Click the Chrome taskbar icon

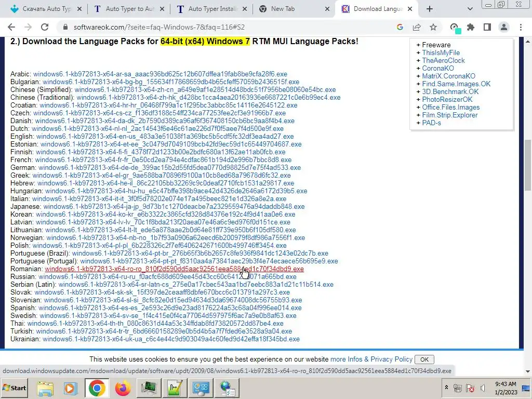(97, 388)
